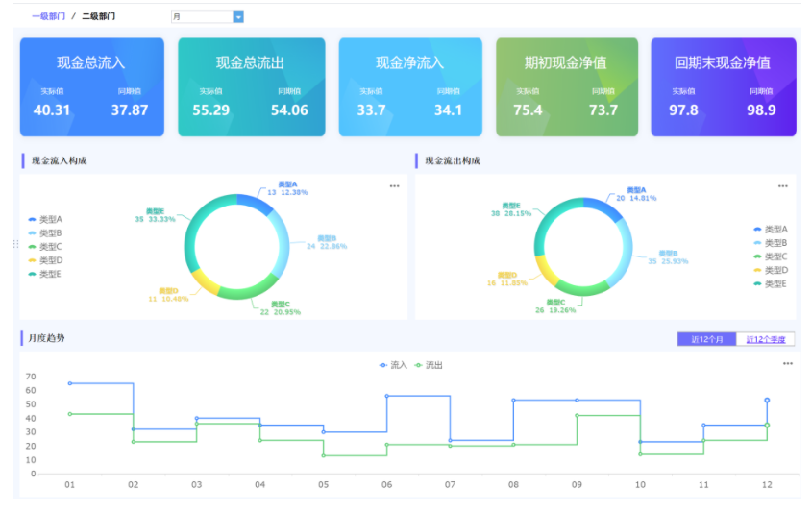812x512 pixels.
Task: Open the 现金总流入 summary card
Action: pos(92,87)
